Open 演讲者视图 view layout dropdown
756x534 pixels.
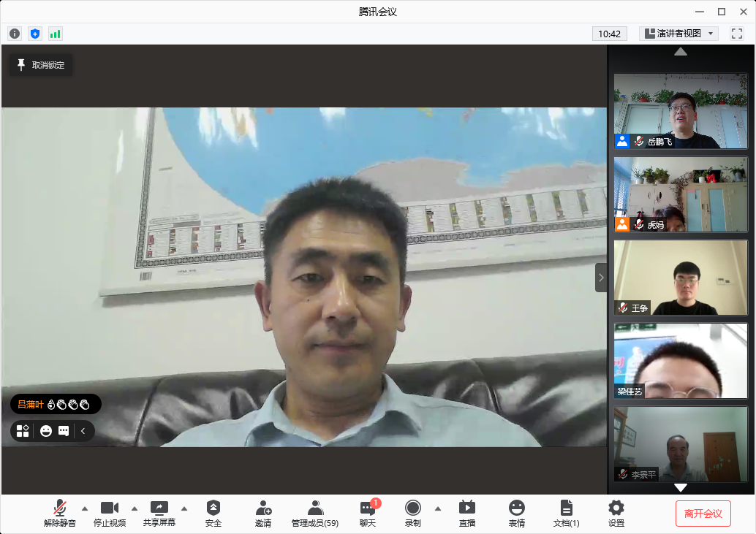point(679,34)
